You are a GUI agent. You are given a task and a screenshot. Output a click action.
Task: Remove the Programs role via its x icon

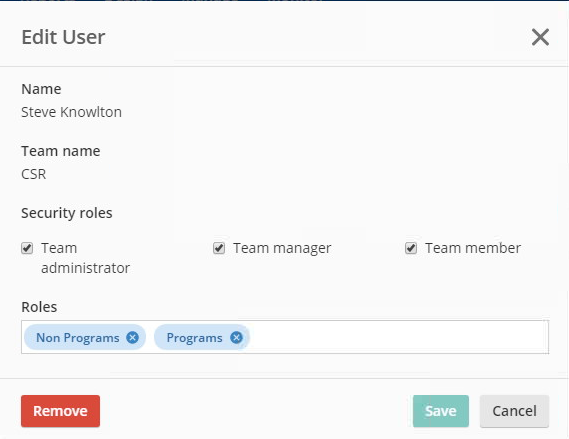(236, 337)
